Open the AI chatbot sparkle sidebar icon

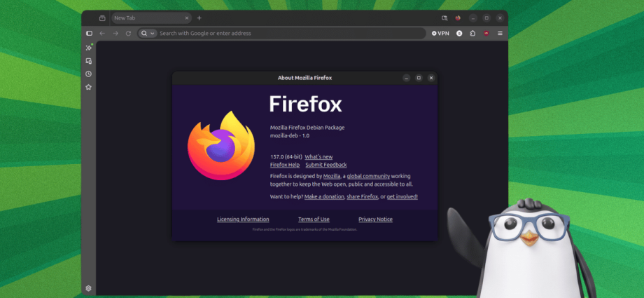(x=89, y=48)
